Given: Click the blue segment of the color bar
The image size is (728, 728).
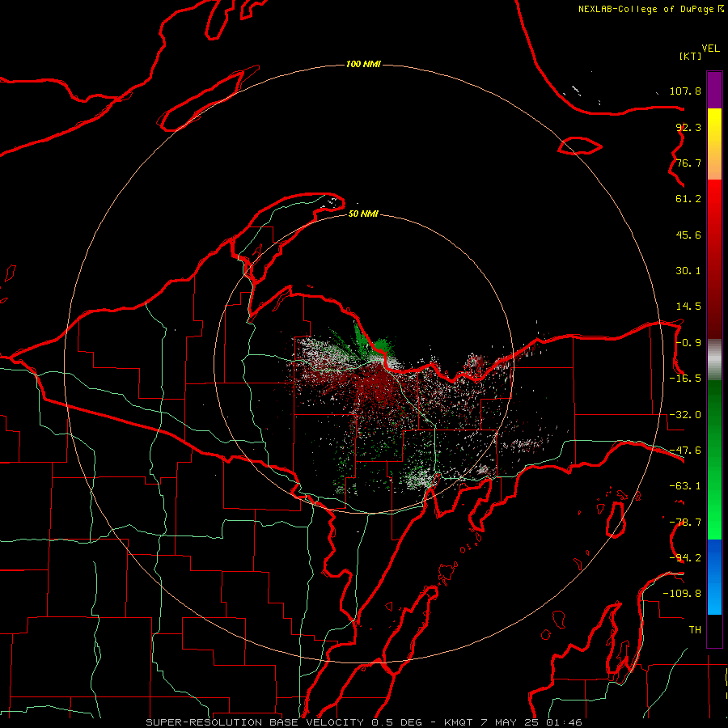Looking at the screenshot, I should (x=714, y=577).
